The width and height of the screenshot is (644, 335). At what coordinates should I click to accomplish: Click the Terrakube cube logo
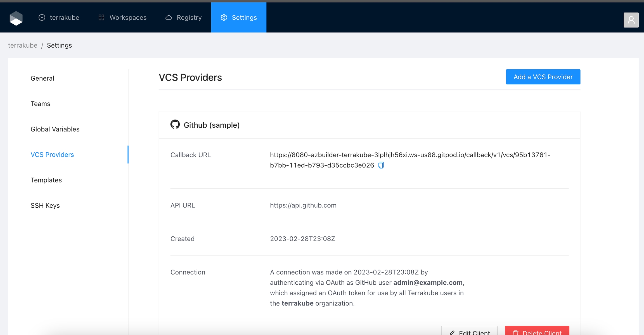pos(16,18)
